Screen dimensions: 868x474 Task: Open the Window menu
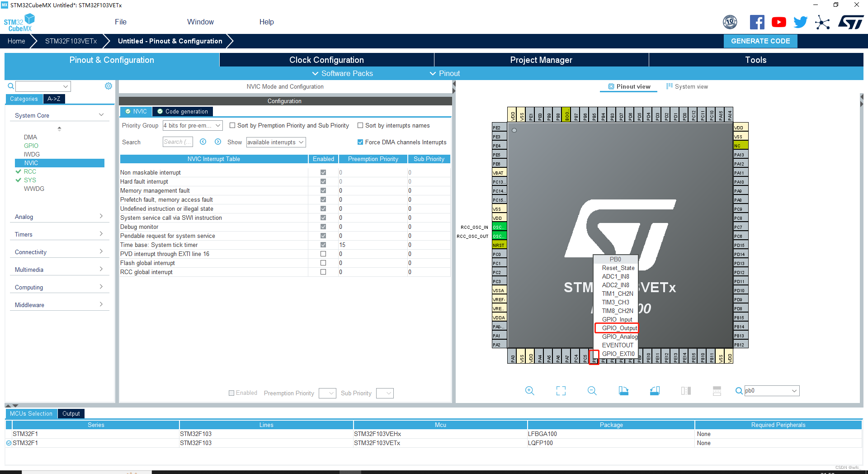coord(200,21)
